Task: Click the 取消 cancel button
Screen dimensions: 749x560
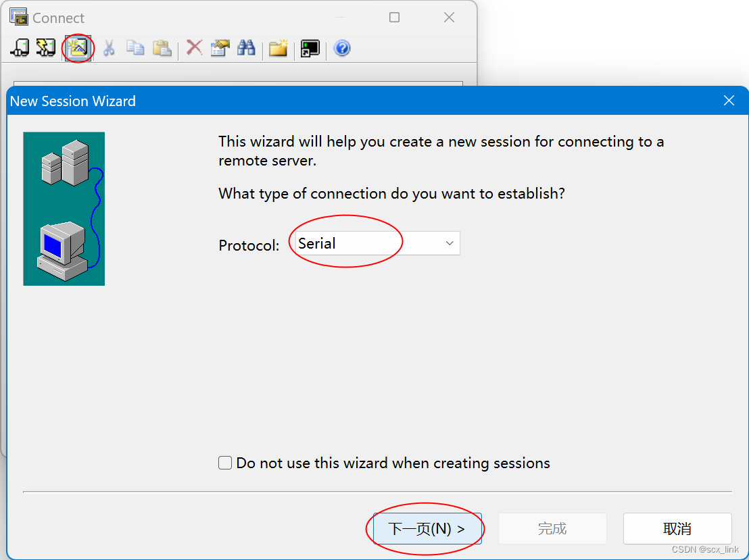Action: [x=677, y=528]
